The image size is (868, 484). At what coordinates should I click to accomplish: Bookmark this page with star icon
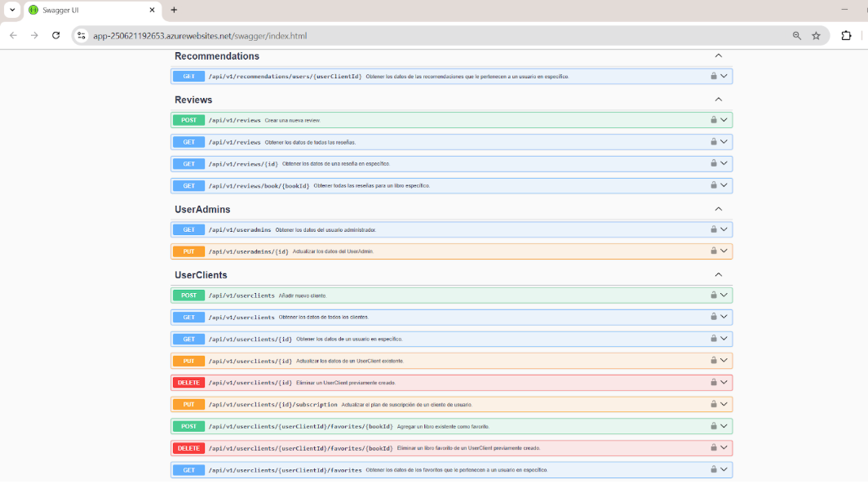click(816, 35)
